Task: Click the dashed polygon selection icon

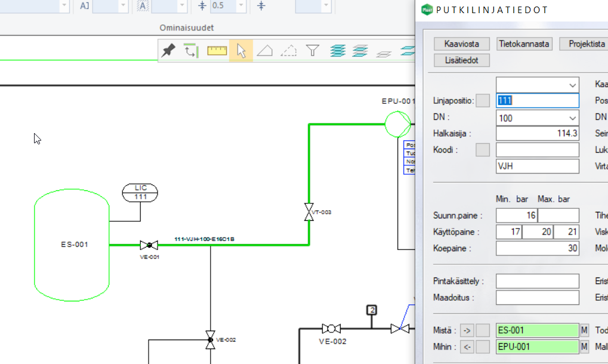Action: click(289, 51)
